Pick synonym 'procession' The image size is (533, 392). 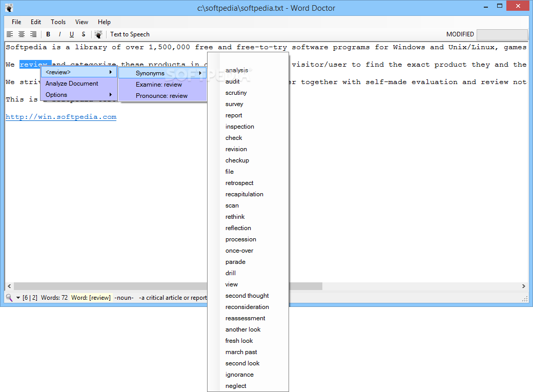[x=241, y=239]
